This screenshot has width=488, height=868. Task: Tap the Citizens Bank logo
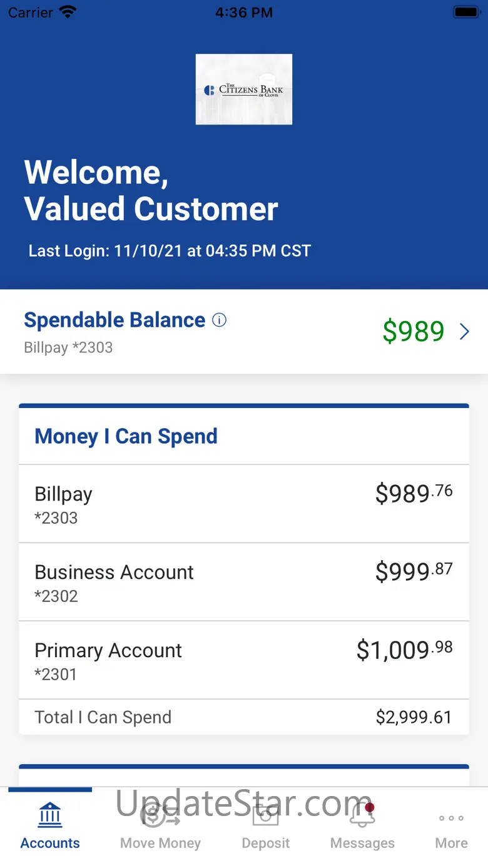[x=244, y=89]
